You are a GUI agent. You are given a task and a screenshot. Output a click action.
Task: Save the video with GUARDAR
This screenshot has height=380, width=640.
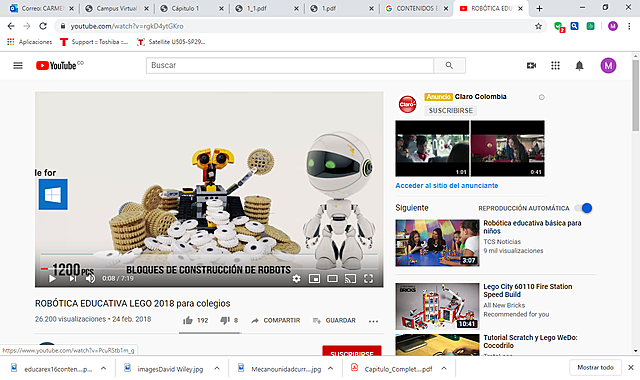pos(334,320)
